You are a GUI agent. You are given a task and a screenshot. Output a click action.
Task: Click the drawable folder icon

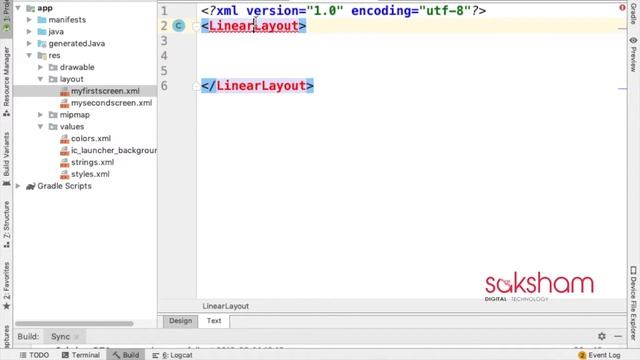(53, 67)
